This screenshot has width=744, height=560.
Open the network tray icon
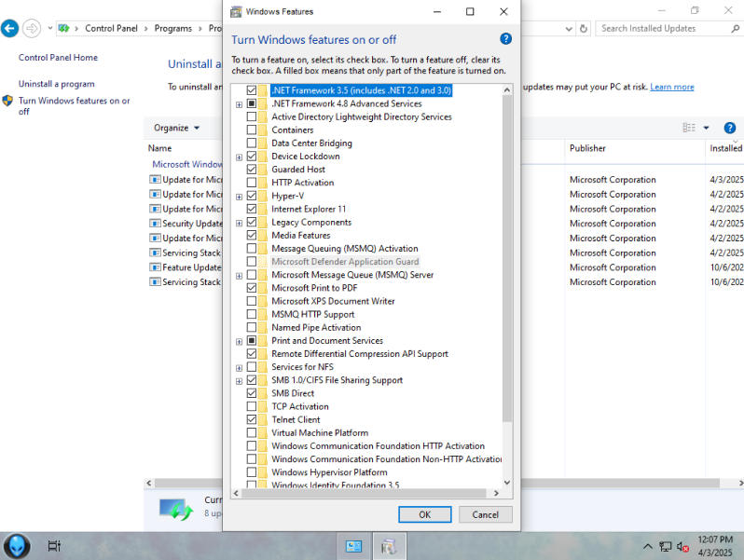point(666,546)
